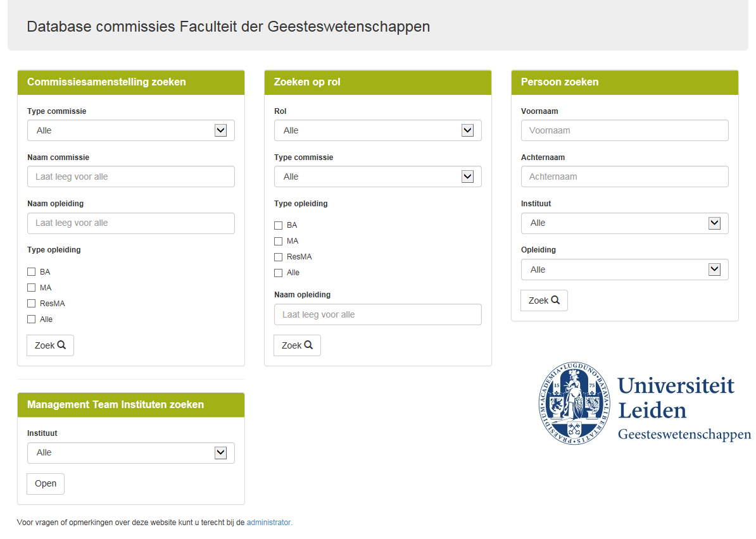756x539 pixels.
Task: Click Zoek button in Zoeken op rol panel
Action: pyautogui.click(x=297, y=345)
